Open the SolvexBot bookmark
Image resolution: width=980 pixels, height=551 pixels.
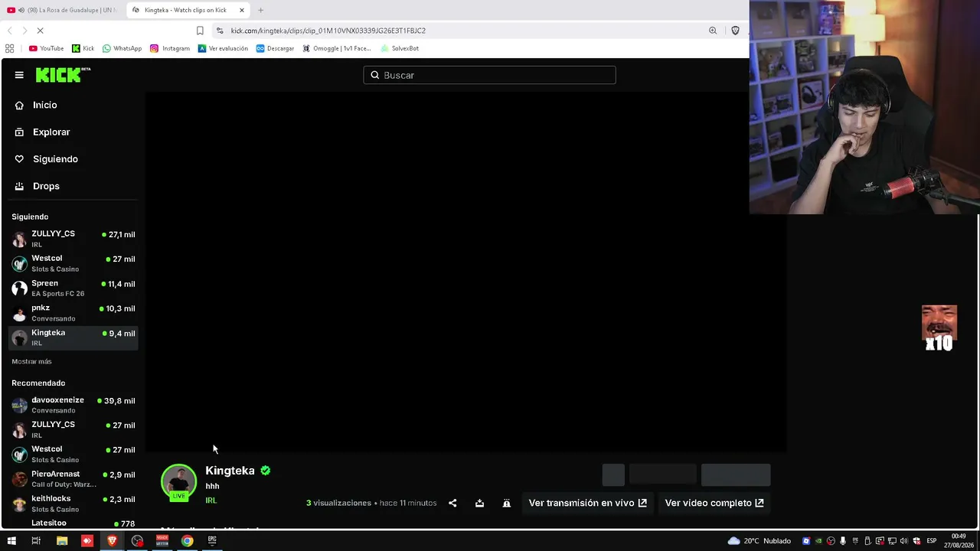400,48
